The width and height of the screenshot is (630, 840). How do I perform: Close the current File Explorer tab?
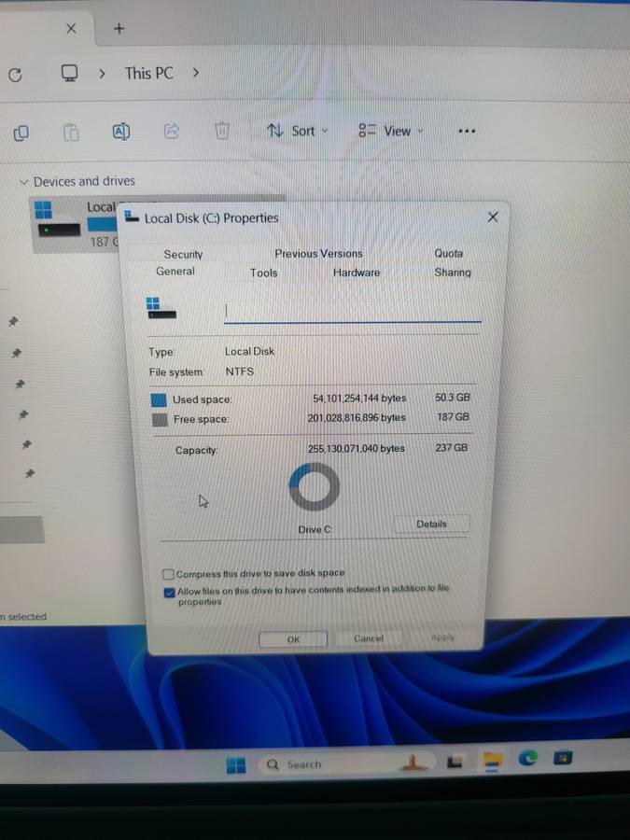71,28
